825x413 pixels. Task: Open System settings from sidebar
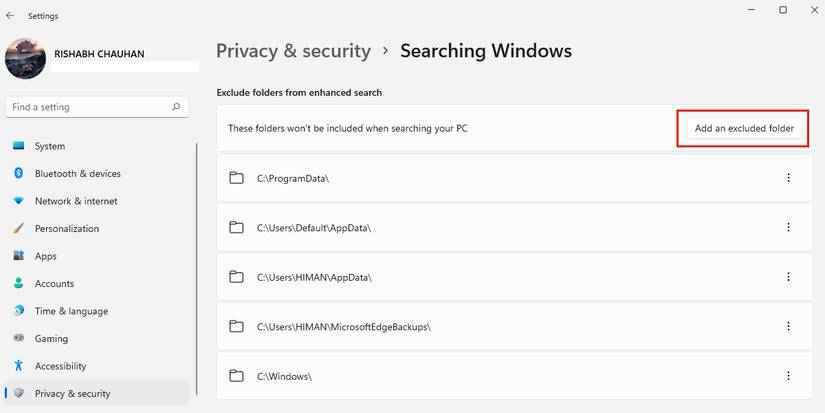coord(50,146)
